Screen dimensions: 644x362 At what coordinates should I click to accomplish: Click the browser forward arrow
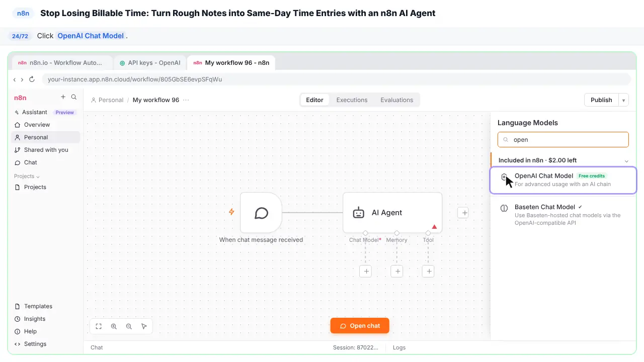click(22, 79)
